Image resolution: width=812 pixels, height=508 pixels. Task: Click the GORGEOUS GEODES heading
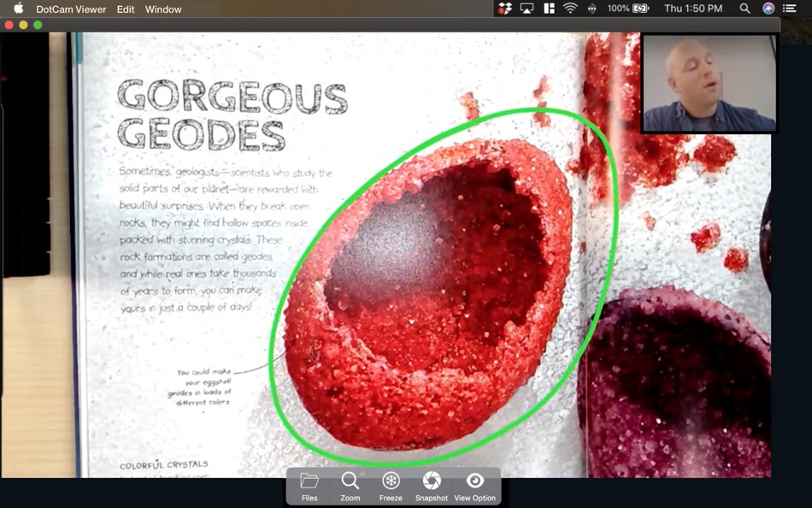[232, 115]
